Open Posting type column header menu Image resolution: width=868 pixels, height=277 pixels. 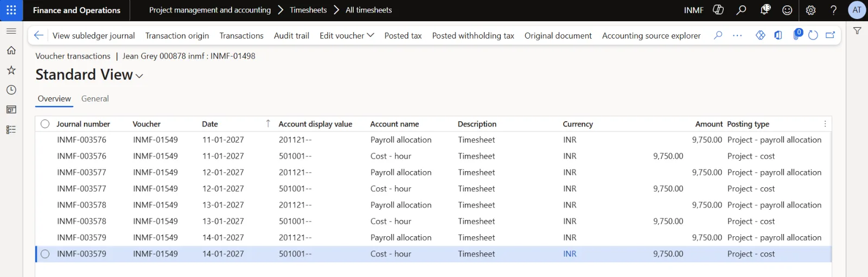748,124
